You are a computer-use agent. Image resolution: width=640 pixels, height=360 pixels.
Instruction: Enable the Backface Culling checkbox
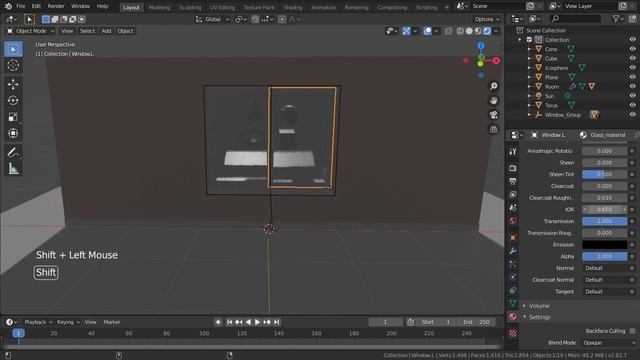[632, 331]
